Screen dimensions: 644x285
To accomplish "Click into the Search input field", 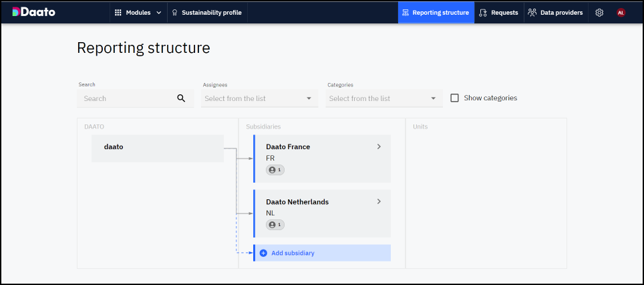I will click(127, 98).
